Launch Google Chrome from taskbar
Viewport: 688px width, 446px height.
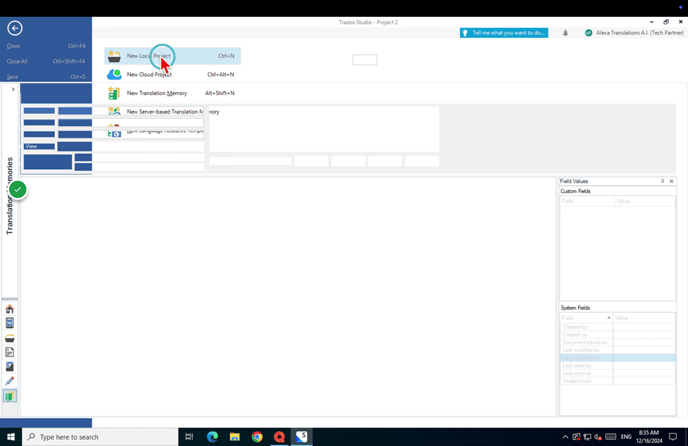tap(257, 437)
